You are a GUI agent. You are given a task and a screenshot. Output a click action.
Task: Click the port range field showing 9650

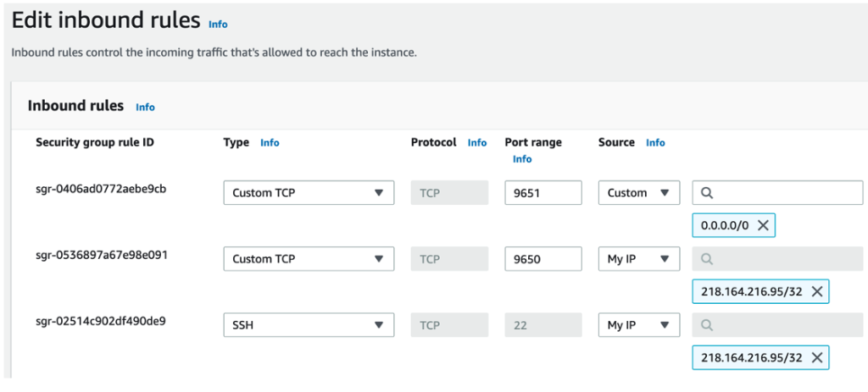point(542,259)
